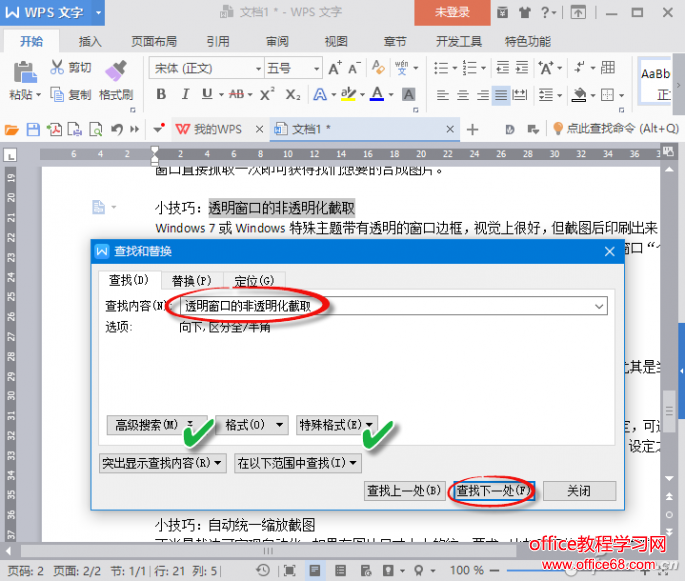Switch to 替换(P) tab in dialog

(x=192, y=280)
